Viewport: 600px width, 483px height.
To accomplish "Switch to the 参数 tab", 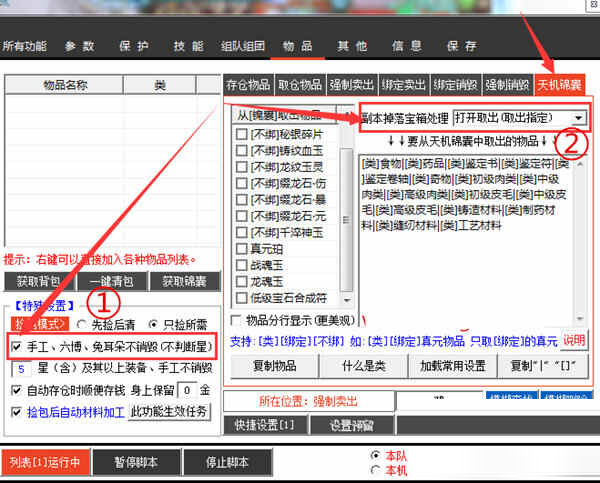I will pyautogui.click(x=80, y=46).
